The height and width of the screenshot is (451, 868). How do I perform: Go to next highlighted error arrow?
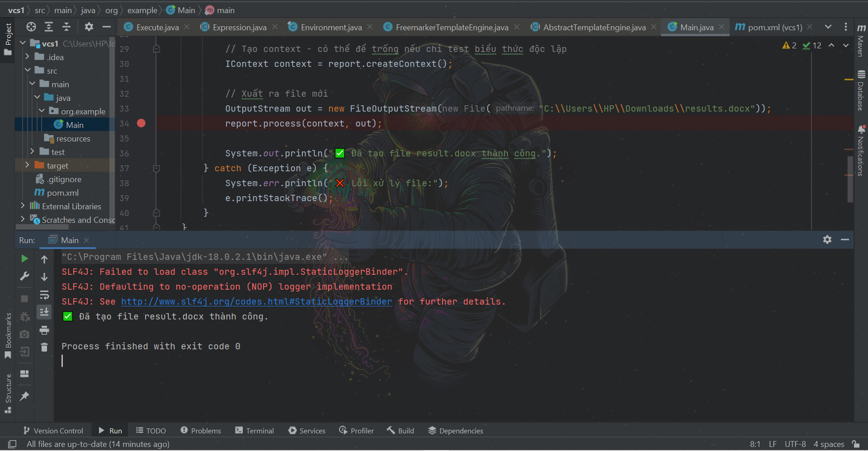click(846, 45)
